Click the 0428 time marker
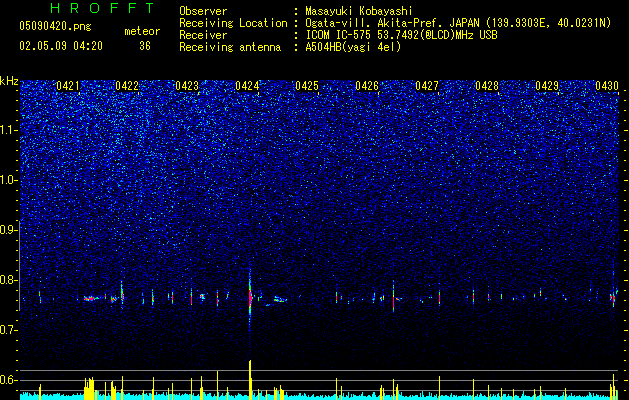Image resolution: width=629 pixels, height=400 pixels. coord(487,86)
